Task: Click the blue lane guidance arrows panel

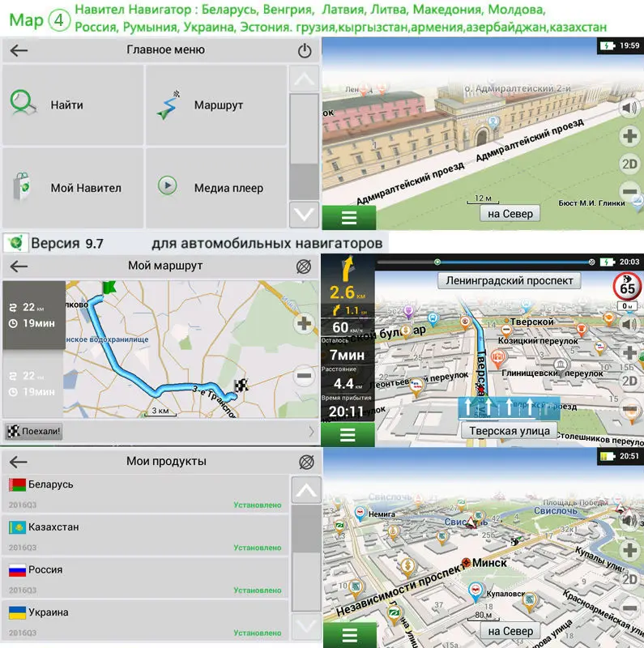Action: click(x=509, y=408)
